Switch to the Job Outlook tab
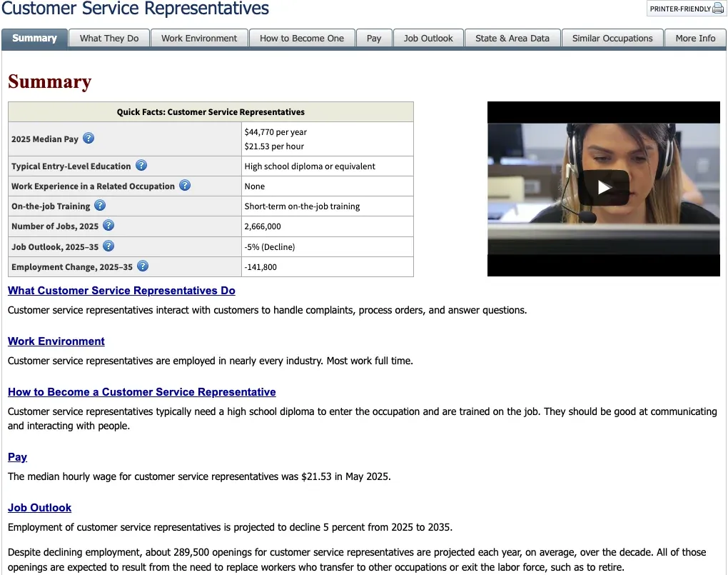728x575 pixels. click(x=428, y=38)
